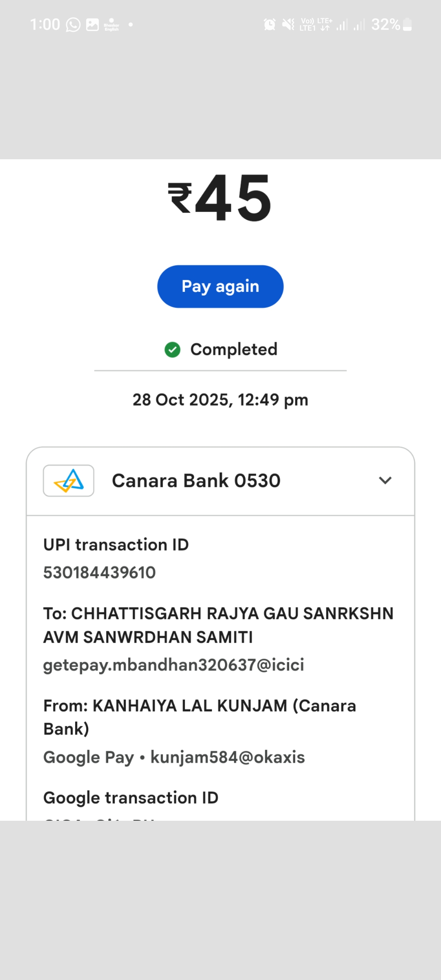
Task: Select the UPI transaction ID number 530184439610
Action: 100,572
